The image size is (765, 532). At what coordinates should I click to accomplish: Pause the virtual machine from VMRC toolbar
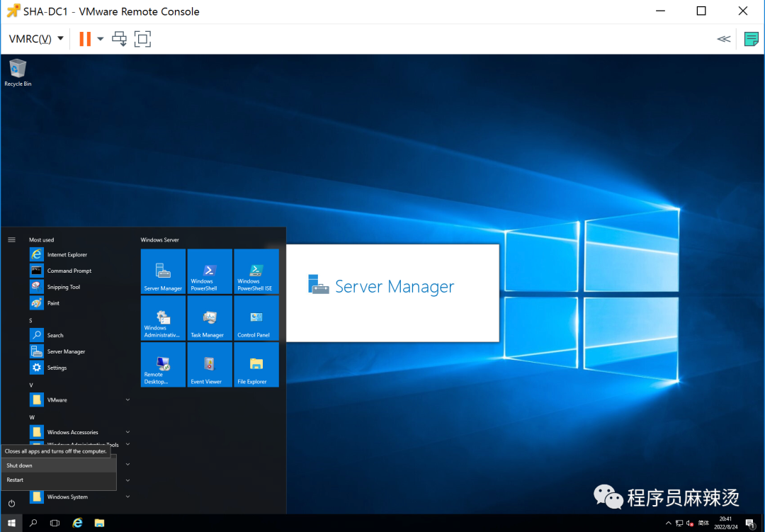85,38
